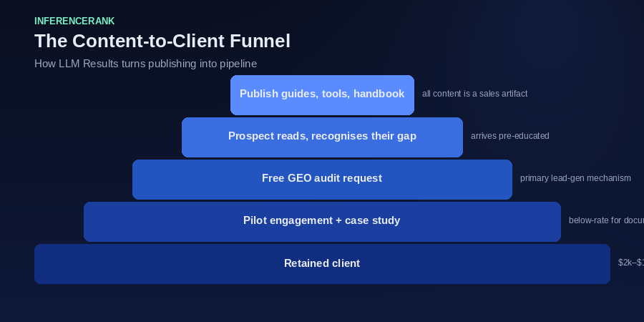Select the Retained client block

(x=322, y=264)
